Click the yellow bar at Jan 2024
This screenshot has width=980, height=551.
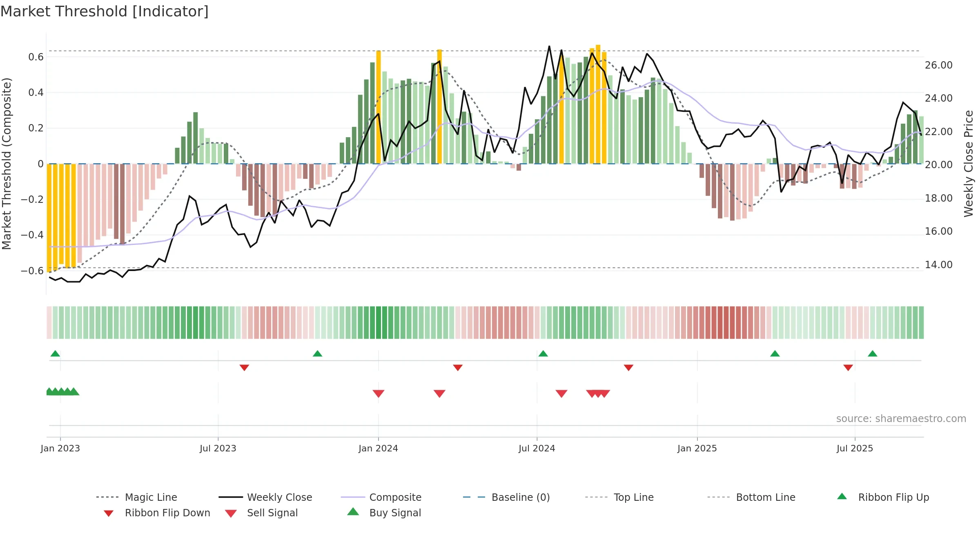pos(379,107)
